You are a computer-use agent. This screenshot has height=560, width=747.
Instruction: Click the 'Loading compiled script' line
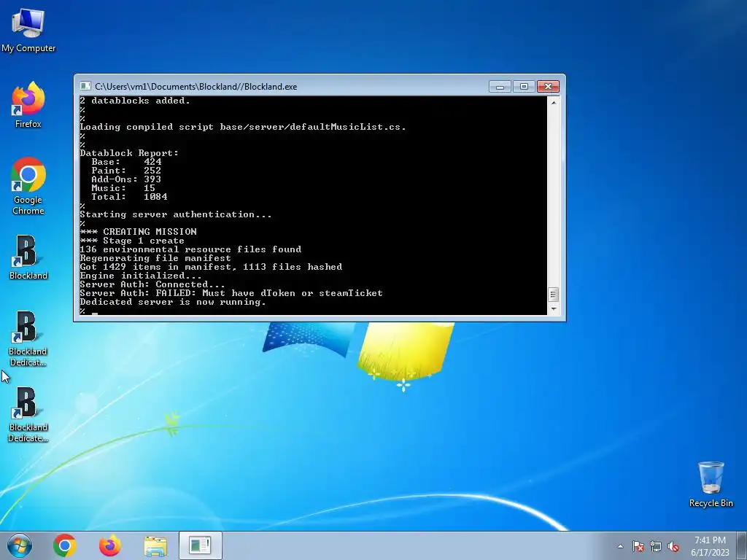(243, 127)
